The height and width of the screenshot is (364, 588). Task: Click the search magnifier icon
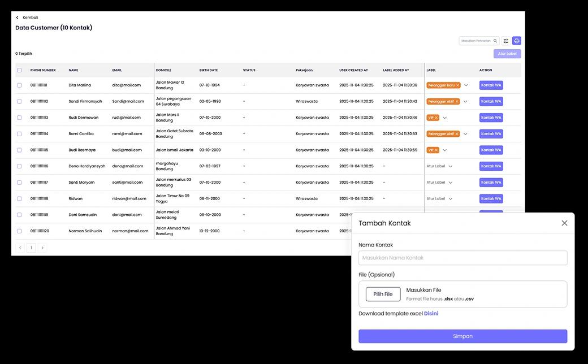click(x=495, y=41)
